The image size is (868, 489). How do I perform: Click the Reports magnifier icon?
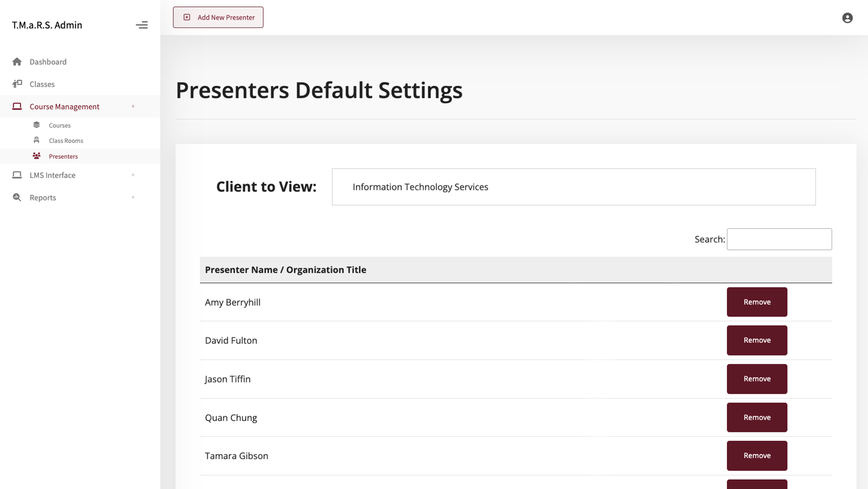17,197
